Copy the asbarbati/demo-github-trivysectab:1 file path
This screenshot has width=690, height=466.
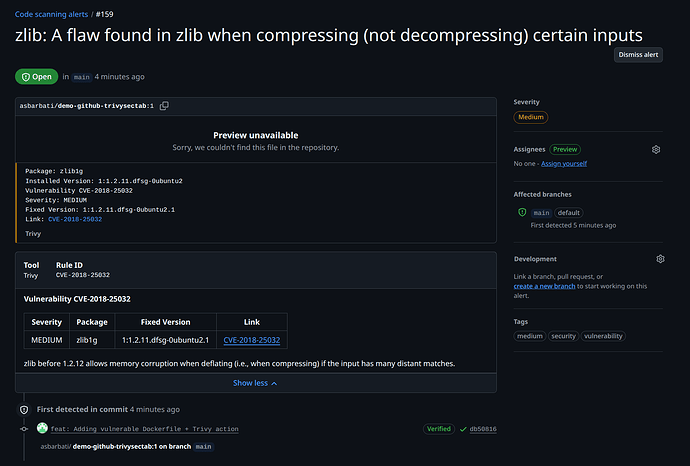[164, 106]
